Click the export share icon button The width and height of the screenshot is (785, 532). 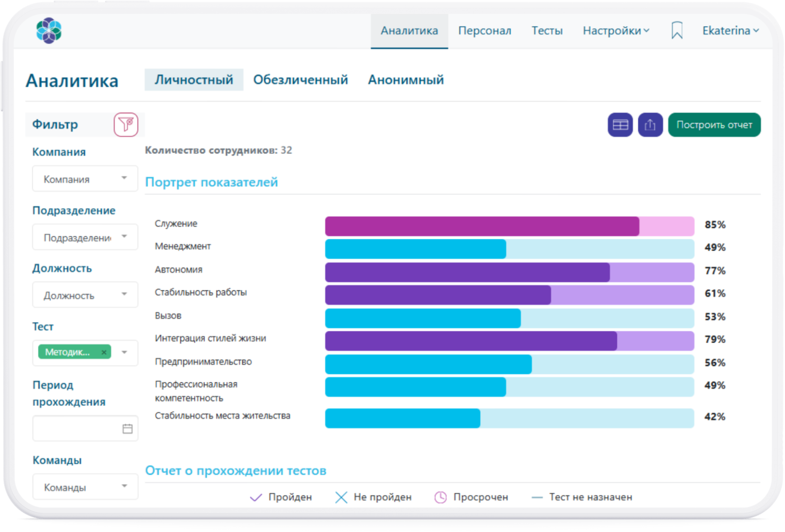click(650, 125)
